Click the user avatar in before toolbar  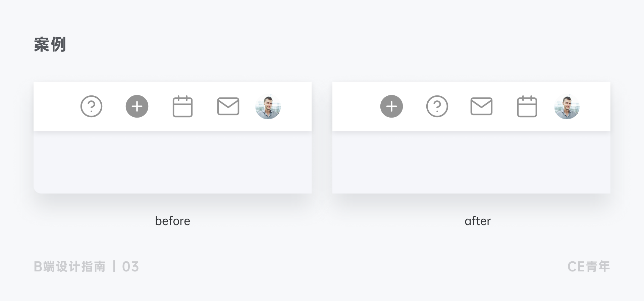[x=268, y=106]
